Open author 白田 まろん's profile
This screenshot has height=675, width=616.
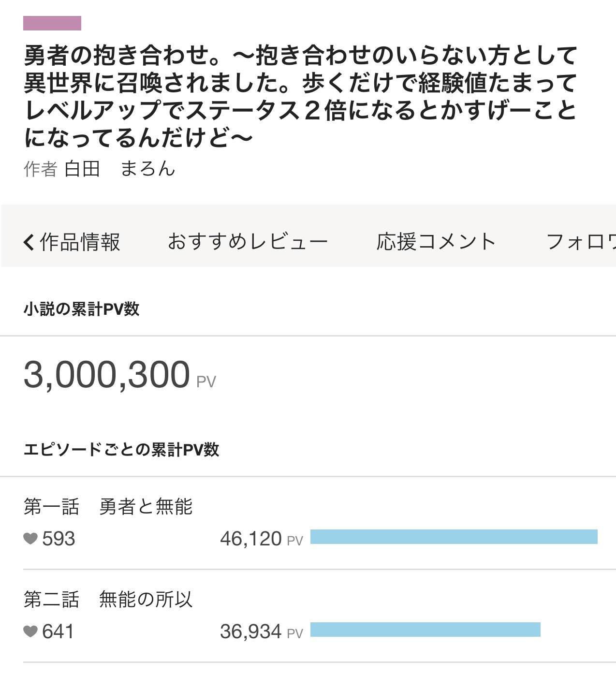(119, 169)
